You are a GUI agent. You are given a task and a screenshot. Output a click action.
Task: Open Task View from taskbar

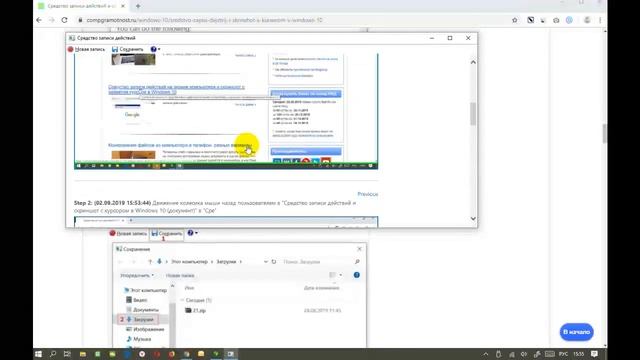coord(67,354)
